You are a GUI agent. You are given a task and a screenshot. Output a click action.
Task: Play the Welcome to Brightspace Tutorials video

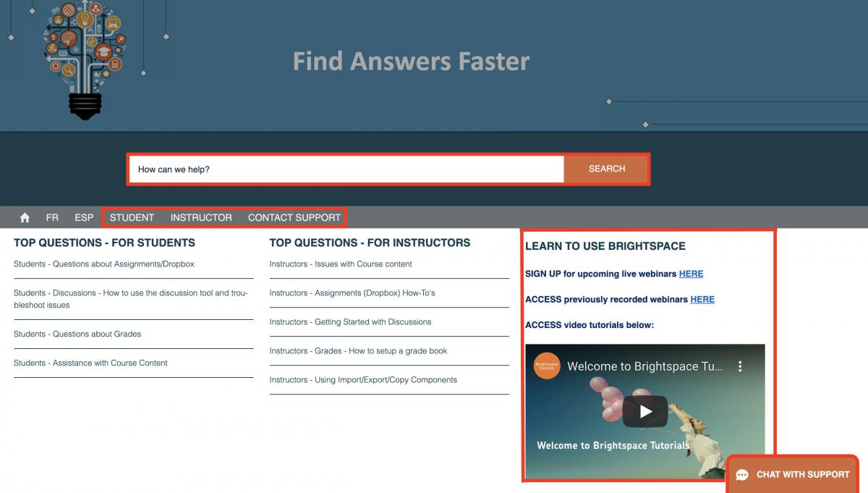coord(645,412)
